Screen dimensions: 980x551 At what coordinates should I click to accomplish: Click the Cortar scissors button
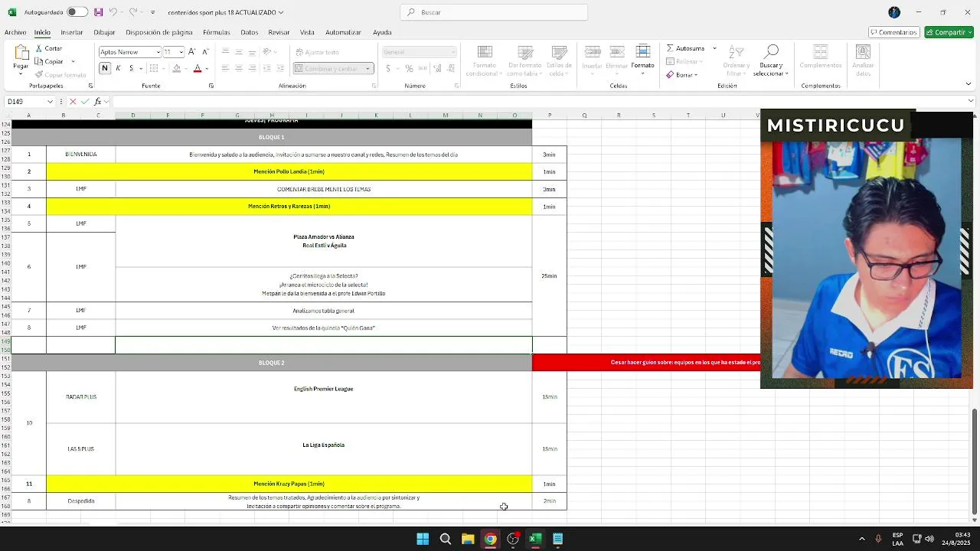pos(49,48)
